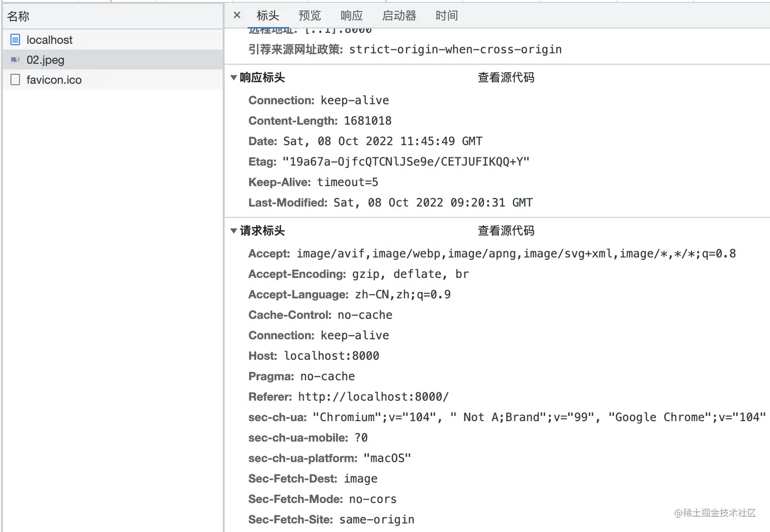Switch to the 响应 tab

(x=351, y=16)
